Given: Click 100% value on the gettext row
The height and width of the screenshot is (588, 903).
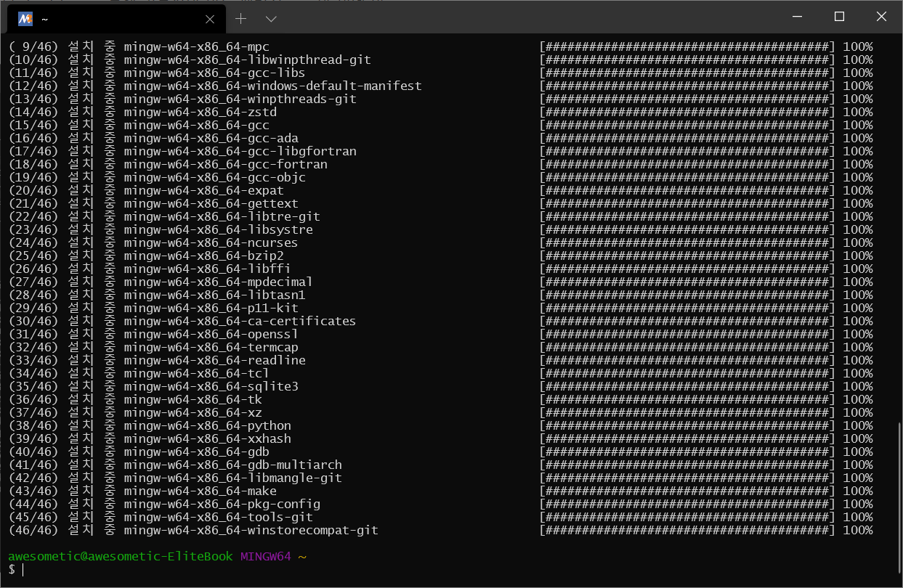Looking at the screenshot, I should click(858, 203).
